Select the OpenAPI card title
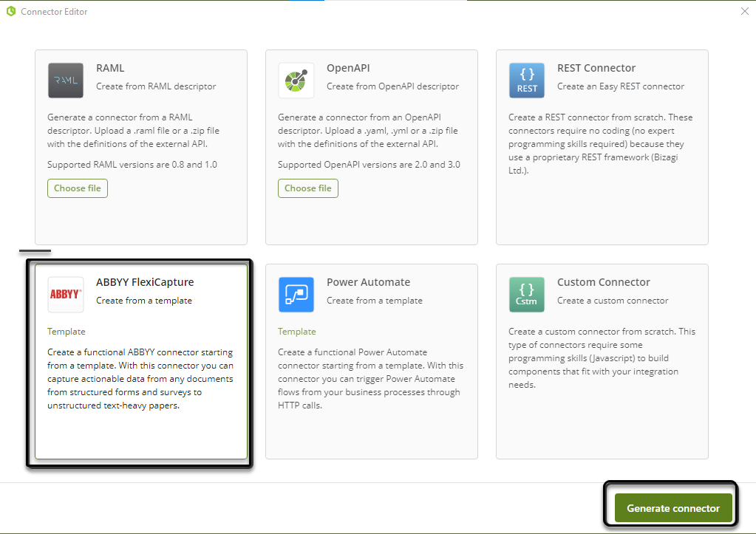The height and width of the screenshot is (534, 756). pyautogui.click(x=348, y=68)
